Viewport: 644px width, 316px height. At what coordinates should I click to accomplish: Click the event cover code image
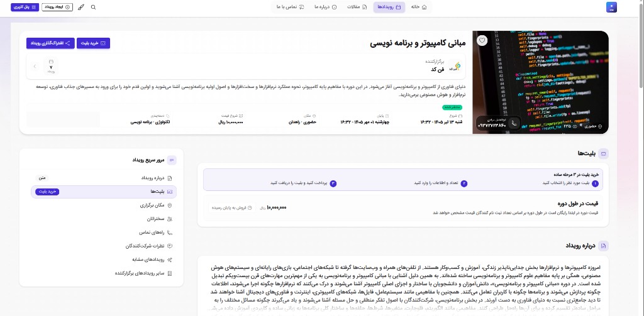(540, 82)
